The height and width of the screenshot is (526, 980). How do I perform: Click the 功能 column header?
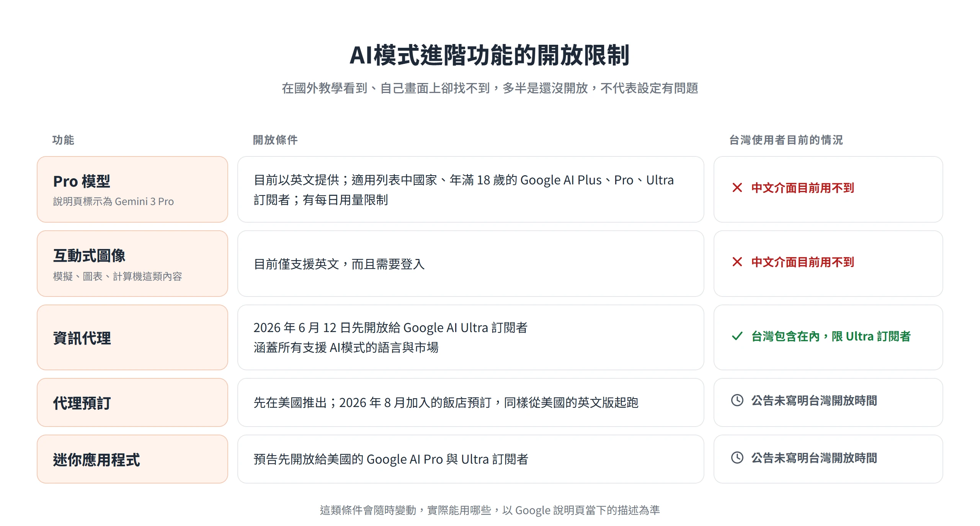[x=63, y=140]
